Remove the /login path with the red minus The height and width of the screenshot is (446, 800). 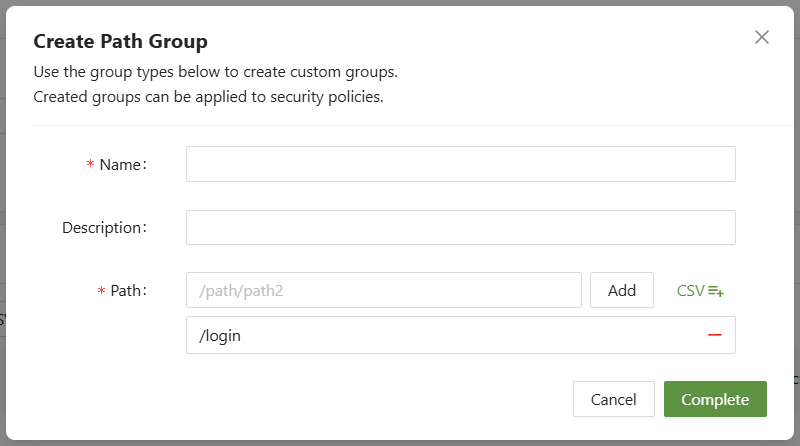coord(714,336)
